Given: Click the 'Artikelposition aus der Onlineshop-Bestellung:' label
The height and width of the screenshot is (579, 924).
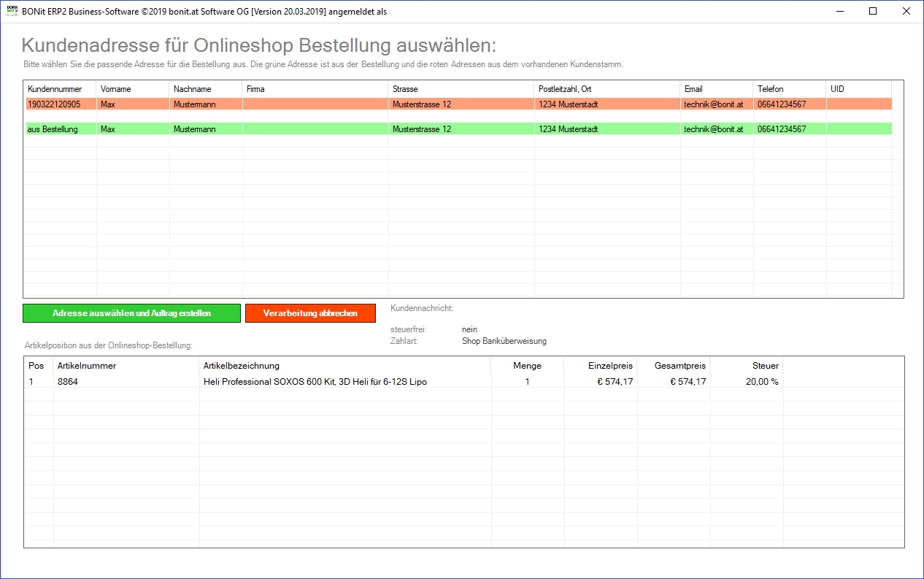Looking at the screenshot, I should 107,345.
